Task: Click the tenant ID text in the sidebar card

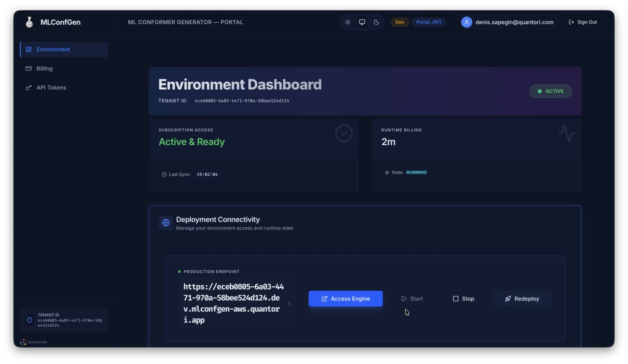Action: [x=70, y=323]
